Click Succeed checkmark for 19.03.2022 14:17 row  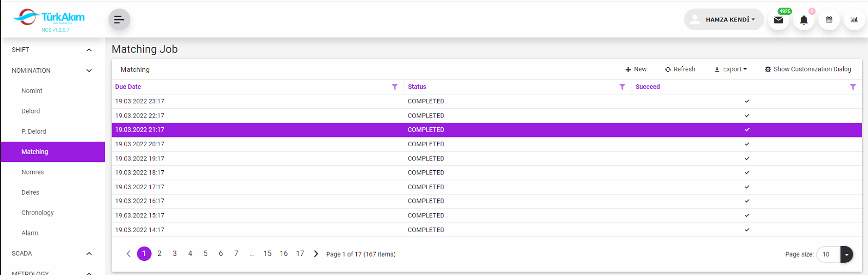(x=747, y=230)
